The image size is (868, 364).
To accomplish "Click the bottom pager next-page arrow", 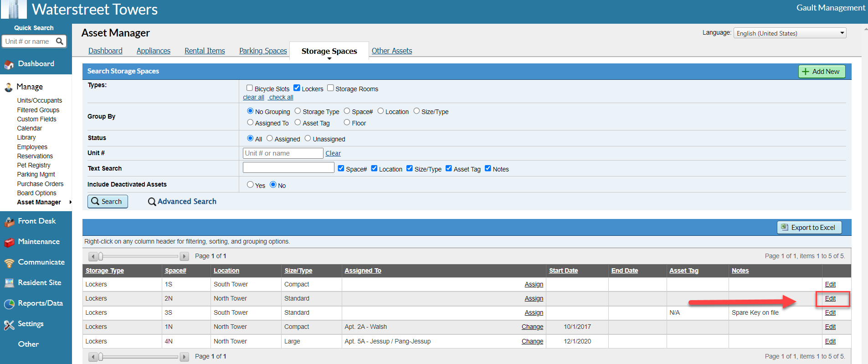I will [x=184, y=357].
